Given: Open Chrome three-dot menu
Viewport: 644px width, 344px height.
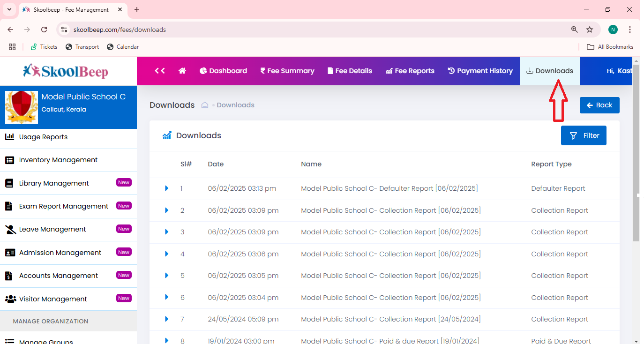Looking at the screenshot, I should pos(630,30).
